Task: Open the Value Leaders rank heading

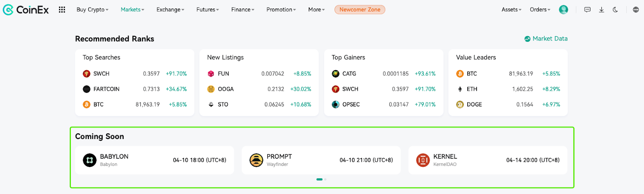Action: click(x=476, y=57)
